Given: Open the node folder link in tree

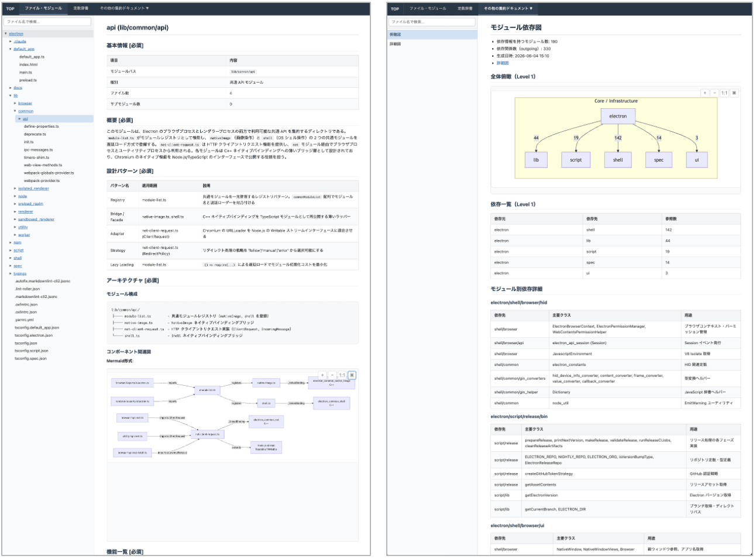Looking at the screenshot, I should 22,196.
